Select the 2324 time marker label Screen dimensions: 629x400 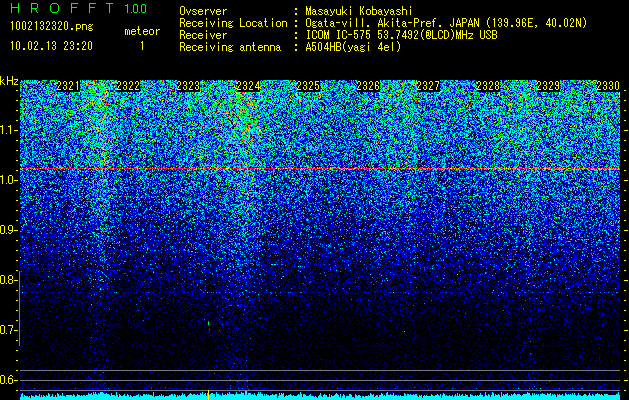point(248,86)
